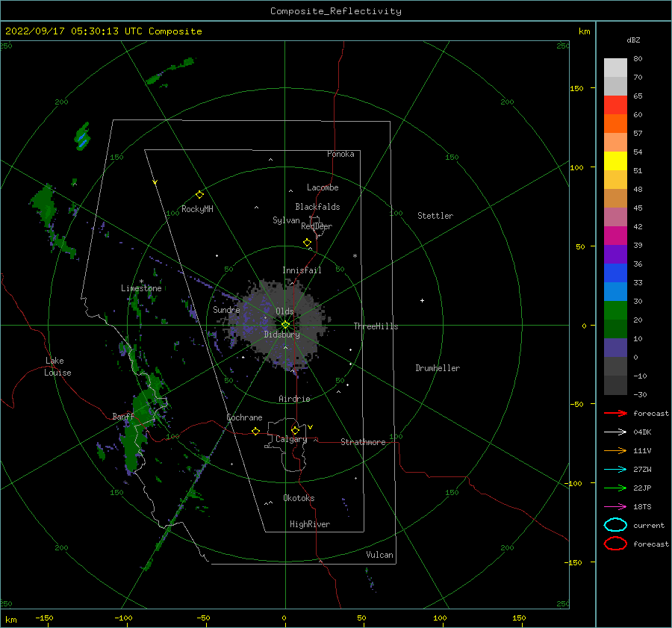
Task: Click the Okotoks label
Action: pos(299,498)
